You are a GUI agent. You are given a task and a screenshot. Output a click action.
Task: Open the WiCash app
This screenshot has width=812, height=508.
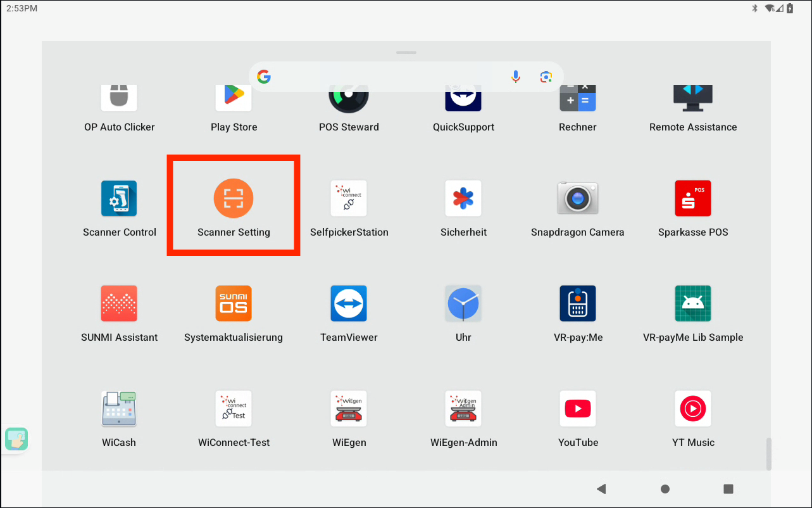tap(119, 409)
